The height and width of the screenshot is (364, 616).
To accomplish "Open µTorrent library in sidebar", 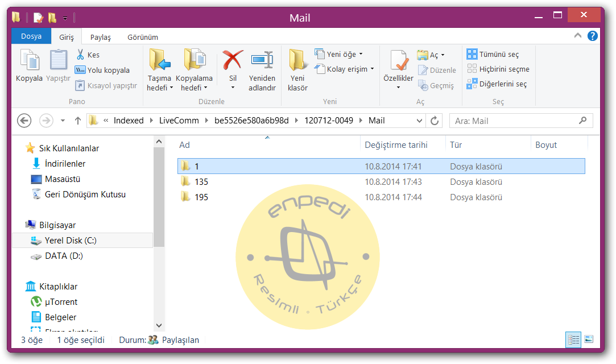I will click(x=61, y=302).
